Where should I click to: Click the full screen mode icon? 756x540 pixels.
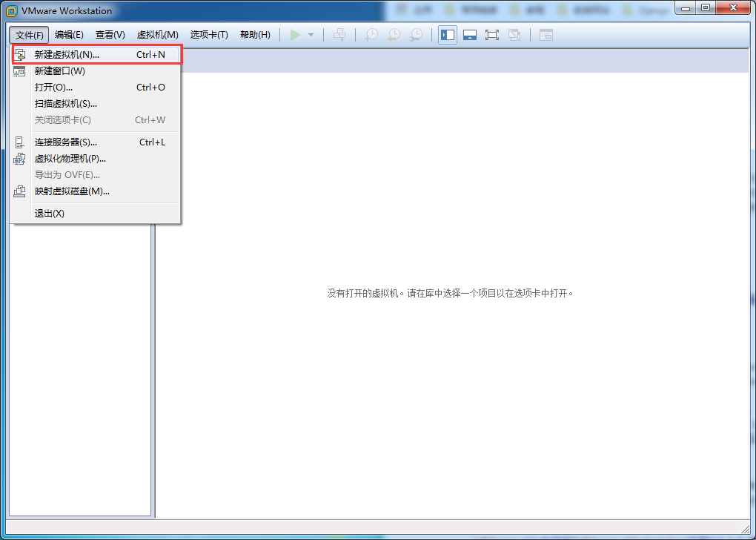click(x=492, y=35)
